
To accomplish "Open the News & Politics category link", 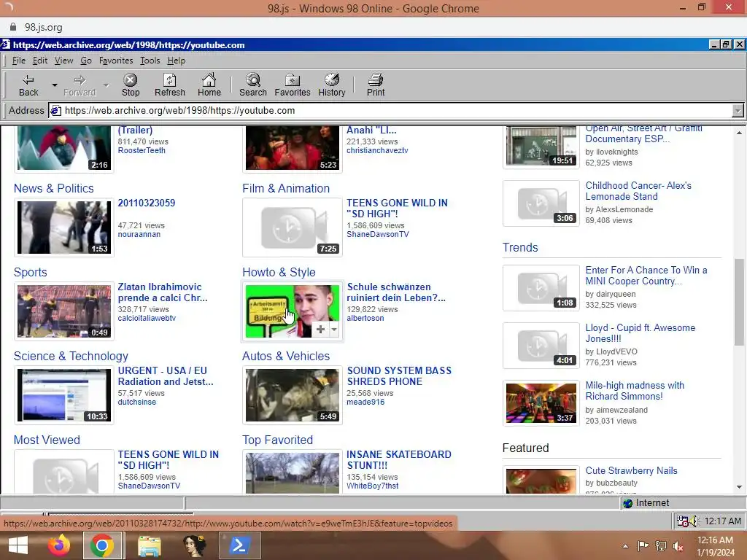I will pyautogui.click(x=54, y=189).
